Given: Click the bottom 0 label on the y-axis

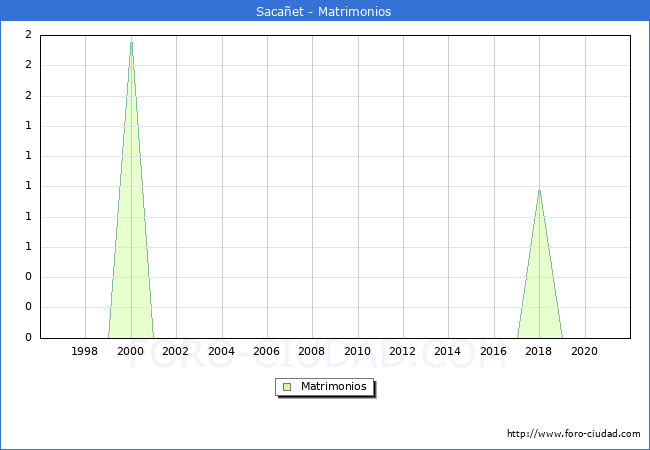Looking at the screenshot, I should pyautogui.click(x=28, y=337).
